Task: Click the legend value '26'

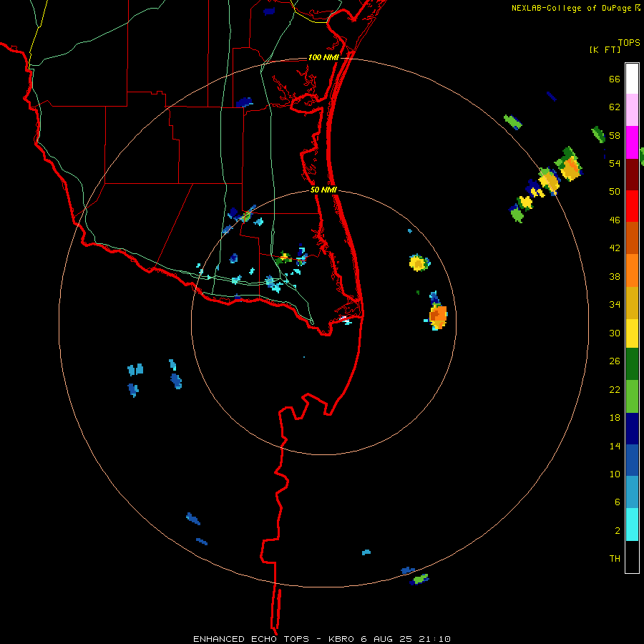Action: click(x=615, y=361)
